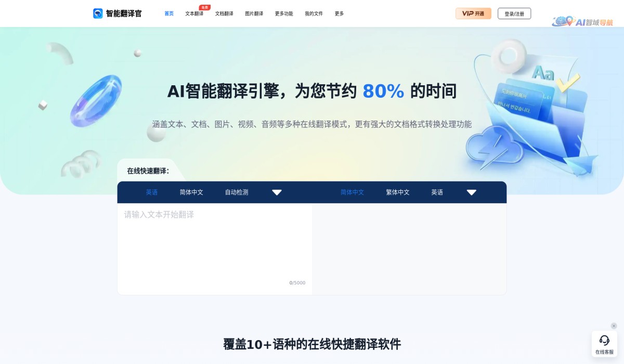624x364 pixels.
Task: Click the 免费 badge on 文本翻译
Action: tap(204, 7)
